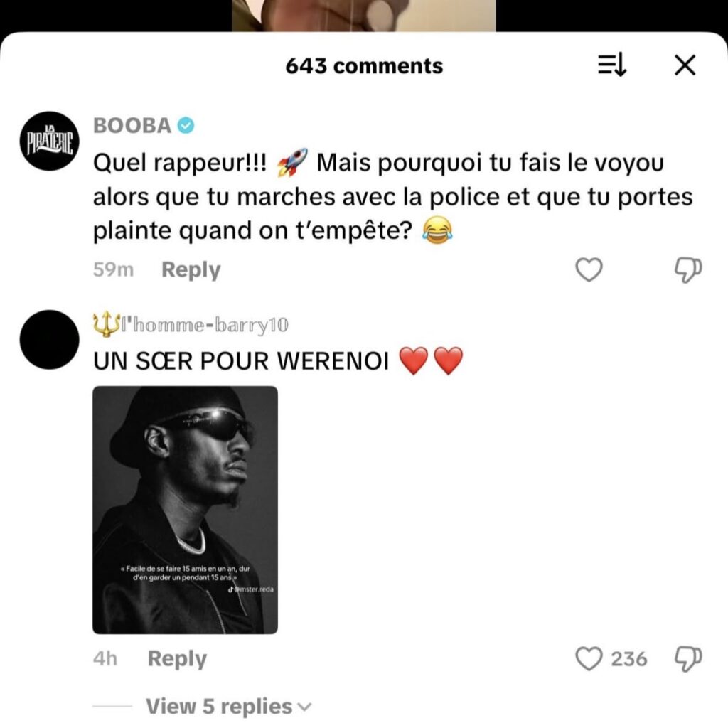Tap the 236 like count

[628, 659]
